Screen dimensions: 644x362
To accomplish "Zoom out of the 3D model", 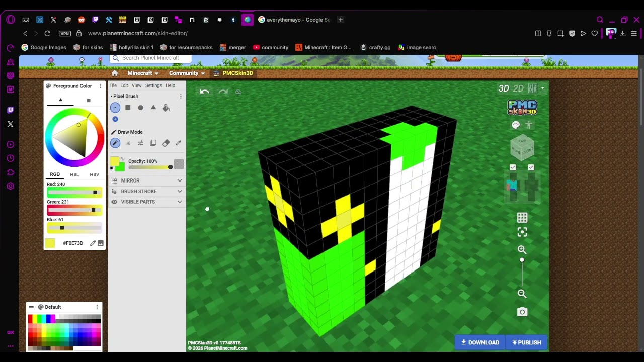I will coord(522,294).
